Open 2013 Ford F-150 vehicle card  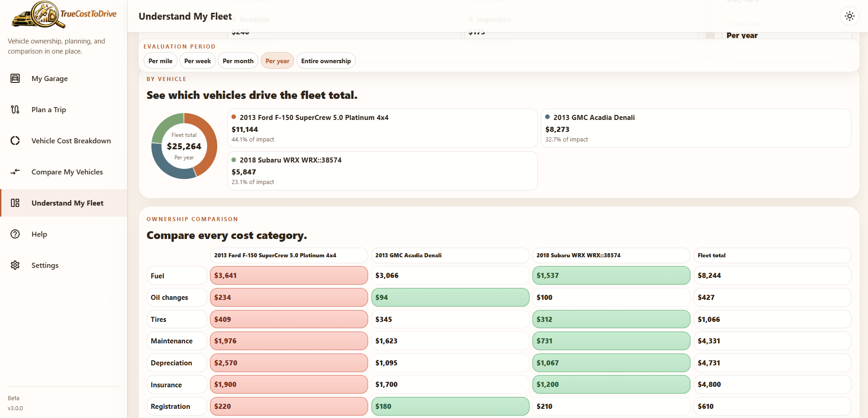pos(382,128)
